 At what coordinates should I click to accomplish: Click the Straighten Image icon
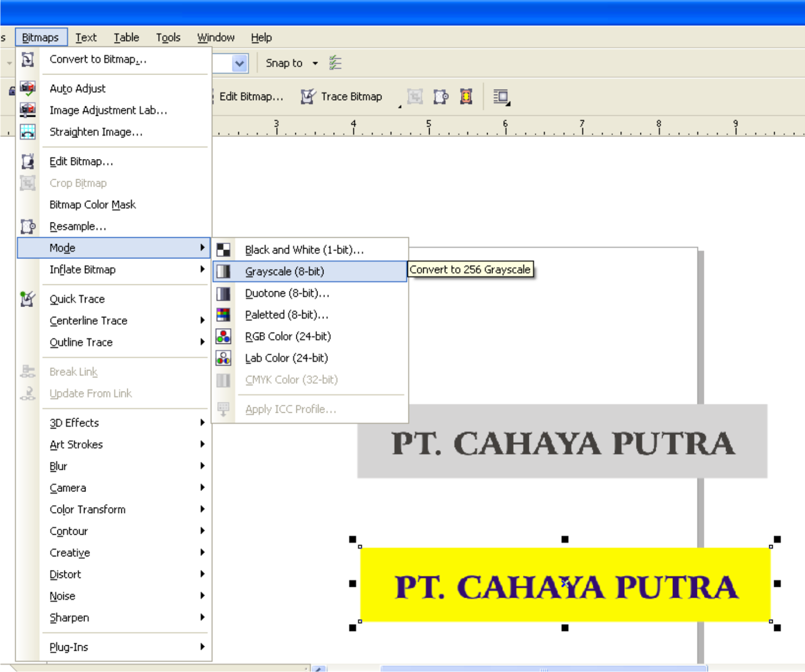(27, 131)
